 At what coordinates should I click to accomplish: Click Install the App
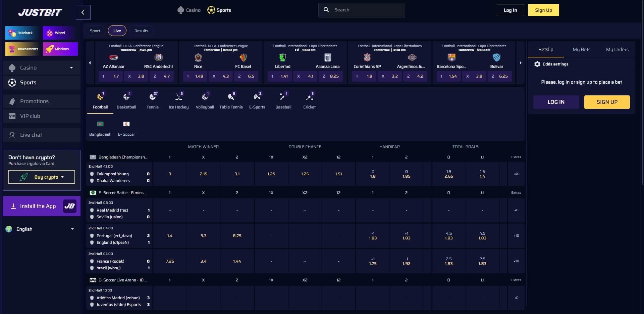(41, 206)
